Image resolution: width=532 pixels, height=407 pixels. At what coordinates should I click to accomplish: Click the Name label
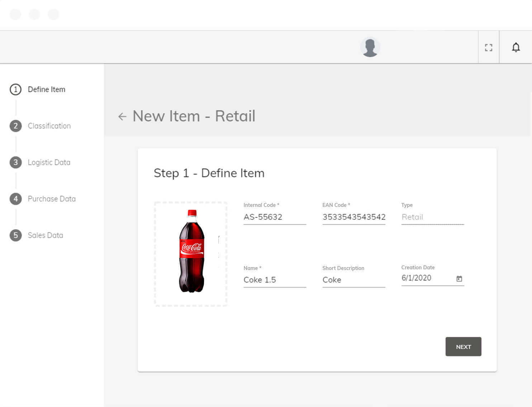[x=252, y=268]
